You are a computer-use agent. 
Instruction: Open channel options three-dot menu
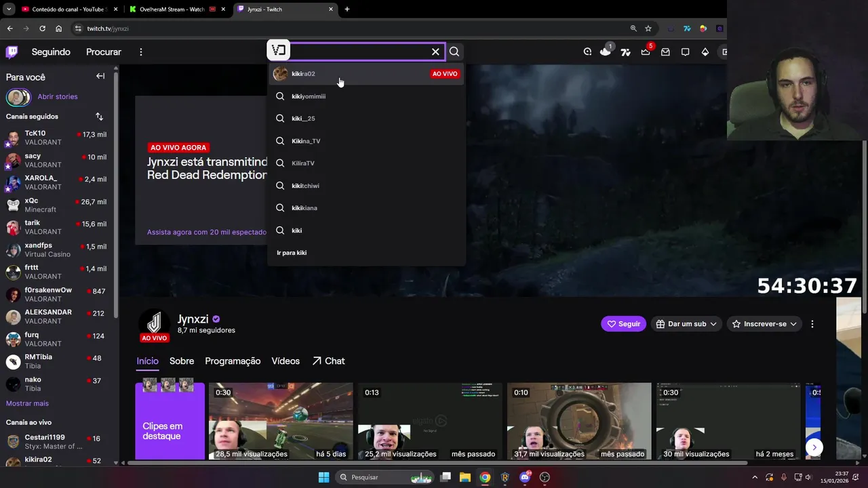(x=812, y=324)
